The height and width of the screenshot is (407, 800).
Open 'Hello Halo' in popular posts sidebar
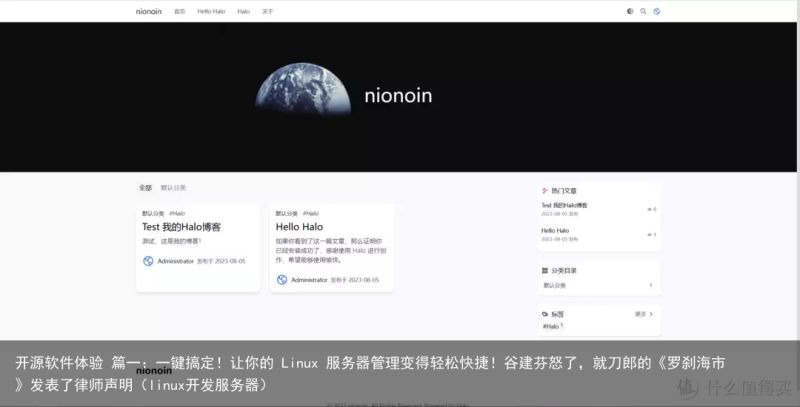pyautogui.click(x=555, y=231)
